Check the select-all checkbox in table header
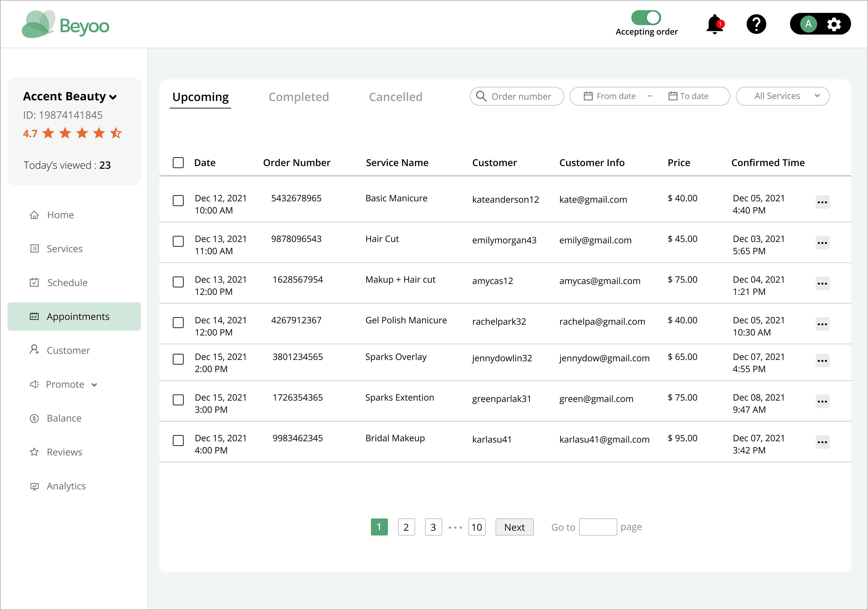Viewport: 868px width, 610px height. click(178, 162)
